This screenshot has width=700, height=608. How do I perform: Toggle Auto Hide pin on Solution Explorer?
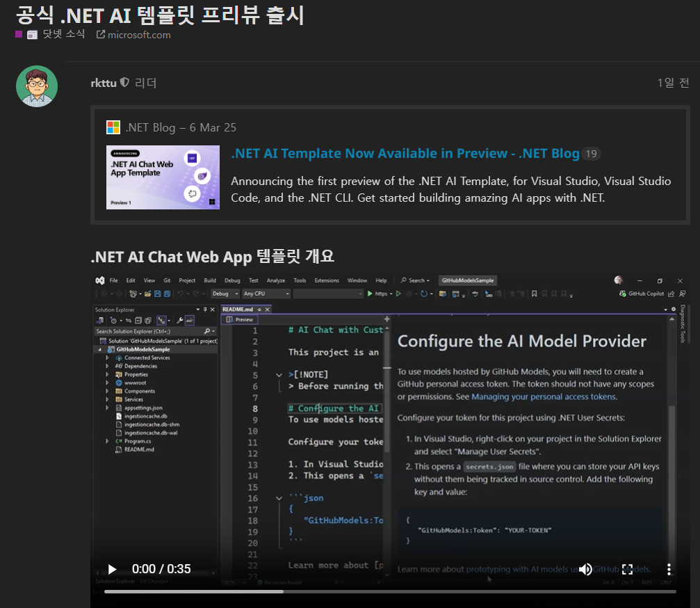[x=205, y=310]
